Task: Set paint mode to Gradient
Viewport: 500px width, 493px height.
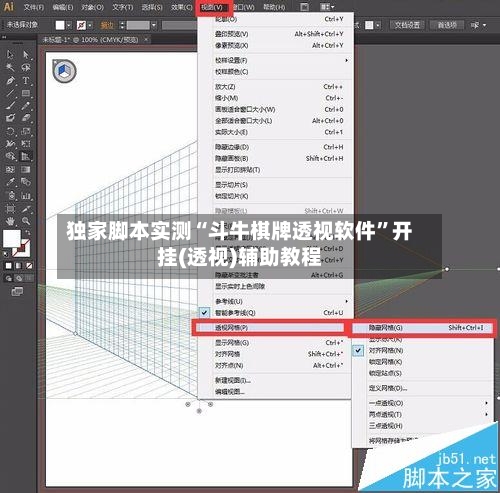Action: (x=19, y=266)
